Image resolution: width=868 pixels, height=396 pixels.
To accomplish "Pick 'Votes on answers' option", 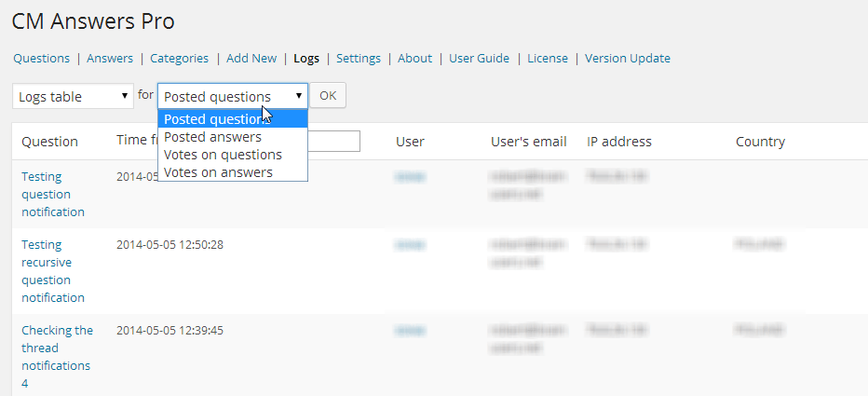I will (218, 172).
